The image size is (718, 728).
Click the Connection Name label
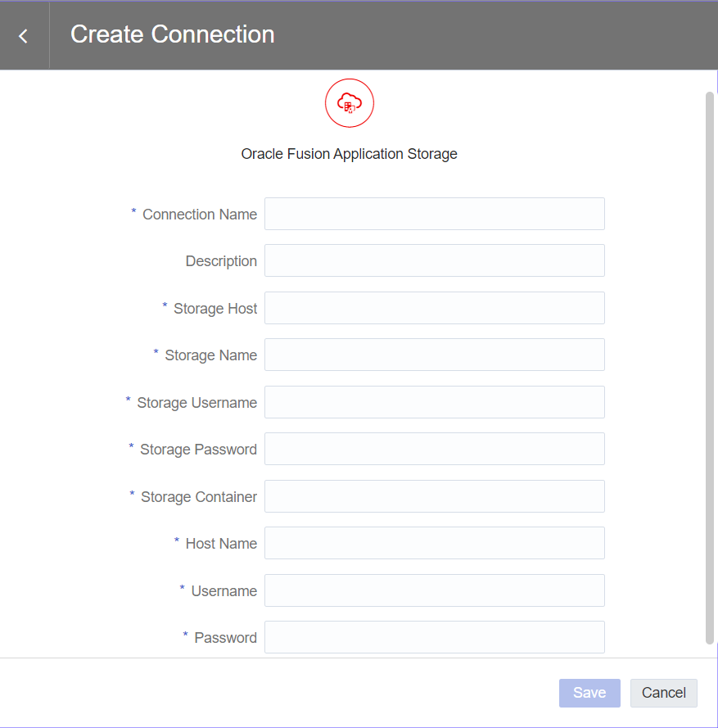[200, 215]
